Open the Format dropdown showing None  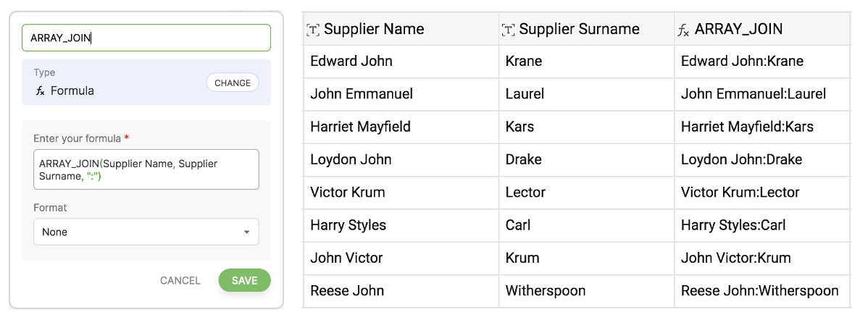point(146,232)
